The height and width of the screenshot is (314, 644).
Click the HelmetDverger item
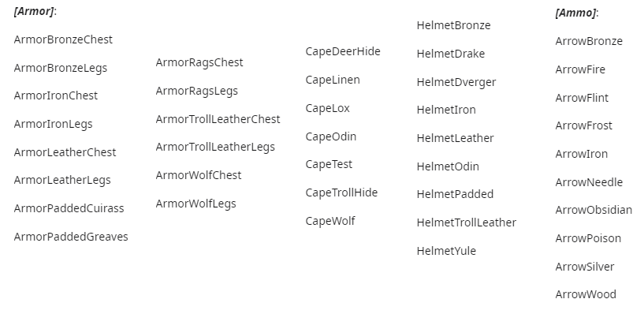pyautogui.click(x=456, y=82)
